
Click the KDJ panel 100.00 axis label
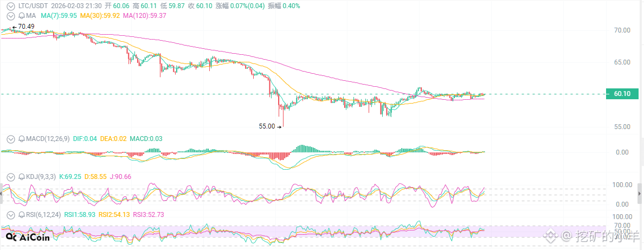(622, 184)
